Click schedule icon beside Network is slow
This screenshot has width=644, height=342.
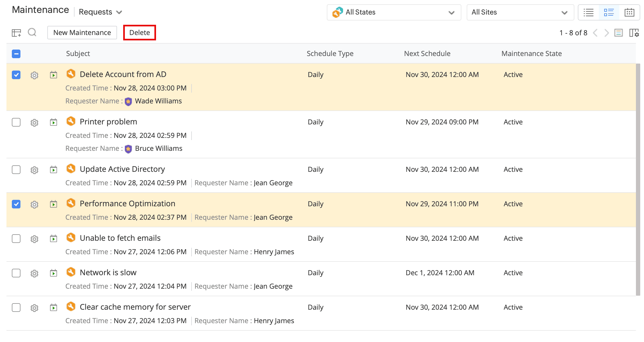coord(54,273)
